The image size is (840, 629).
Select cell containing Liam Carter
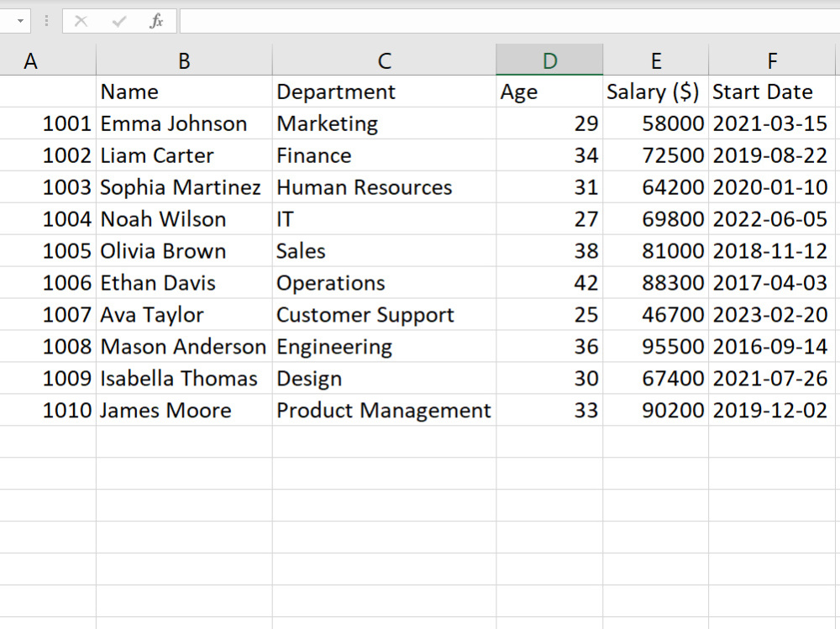pyautogui.click(x=184, y=155)
